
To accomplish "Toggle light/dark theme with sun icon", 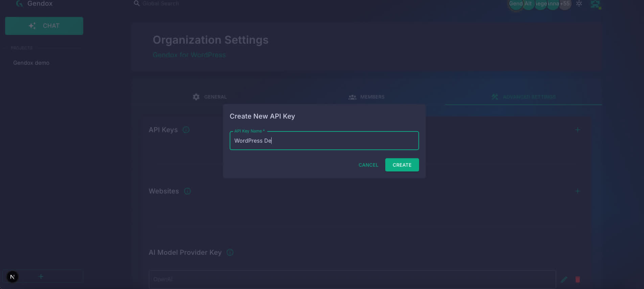I will pos(579,3).
